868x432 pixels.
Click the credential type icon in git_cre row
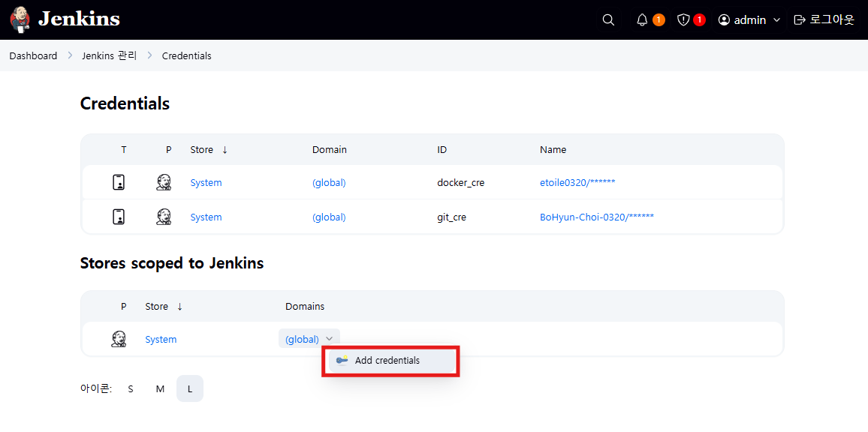point(119,217)
